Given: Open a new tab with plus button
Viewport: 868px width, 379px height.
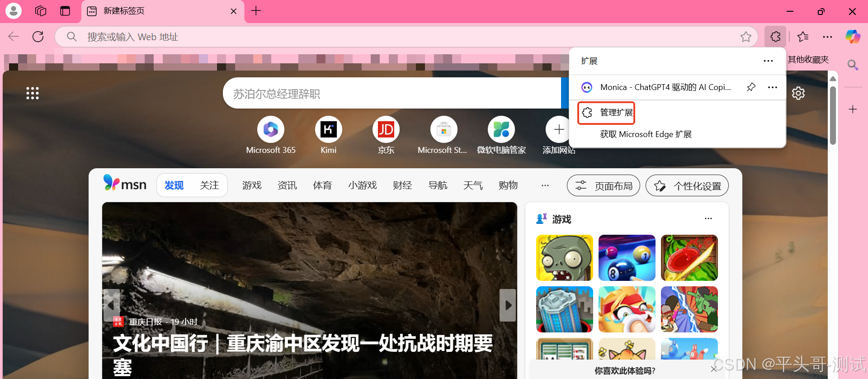Looking at the screenshot, I should (x=256, y=11).
